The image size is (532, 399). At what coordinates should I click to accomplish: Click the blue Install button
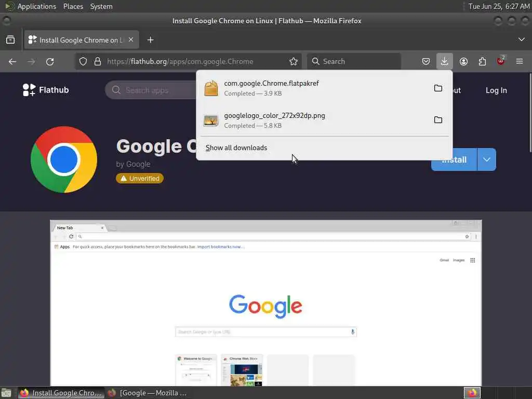pos(454,159)
